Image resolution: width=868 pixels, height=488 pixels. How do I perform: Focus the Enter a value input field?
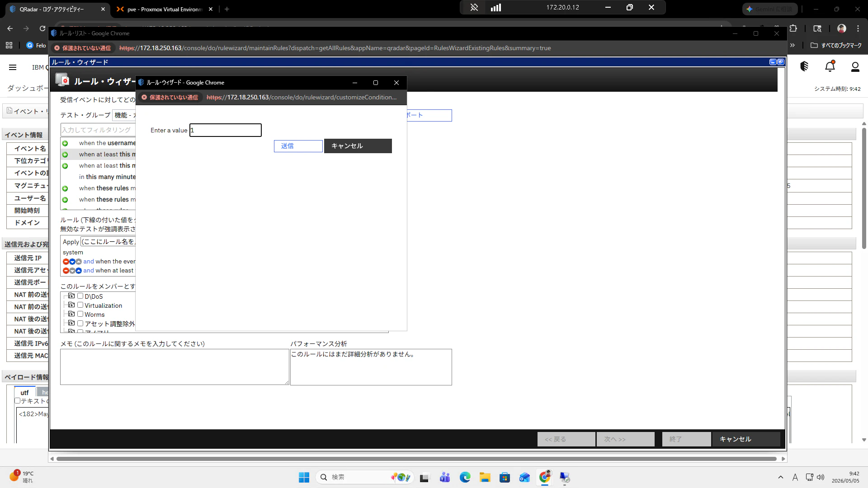coord(226,130)
